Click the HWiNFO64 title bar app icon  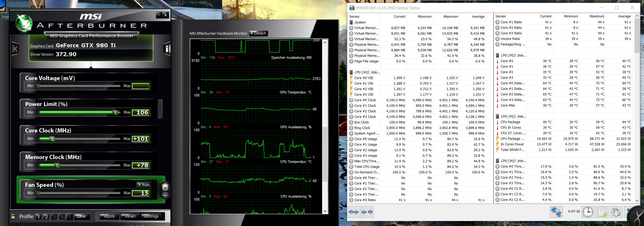(x=352, y=8)
